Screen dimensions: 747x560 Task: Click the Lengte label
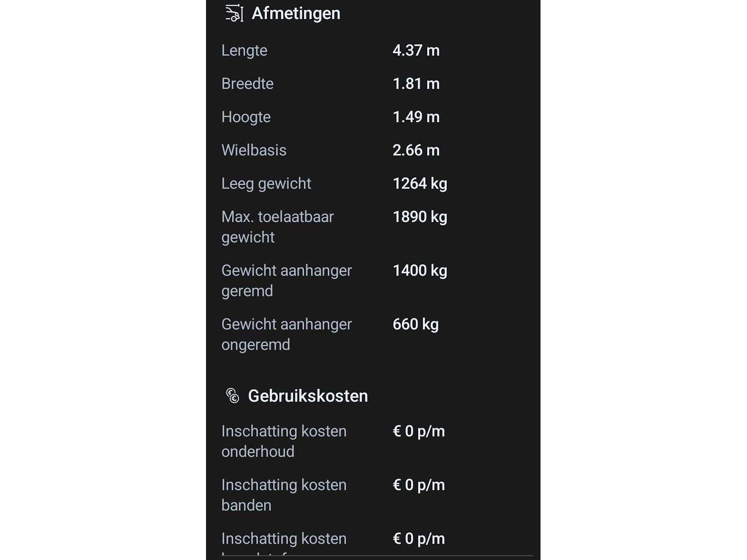click(244, 50)
